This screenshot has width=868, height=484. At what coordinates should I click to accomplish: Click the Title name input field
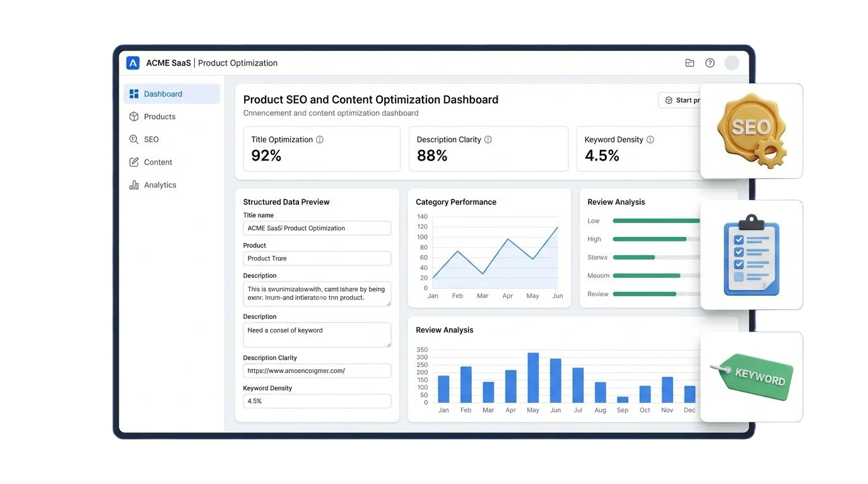[317, 228]
